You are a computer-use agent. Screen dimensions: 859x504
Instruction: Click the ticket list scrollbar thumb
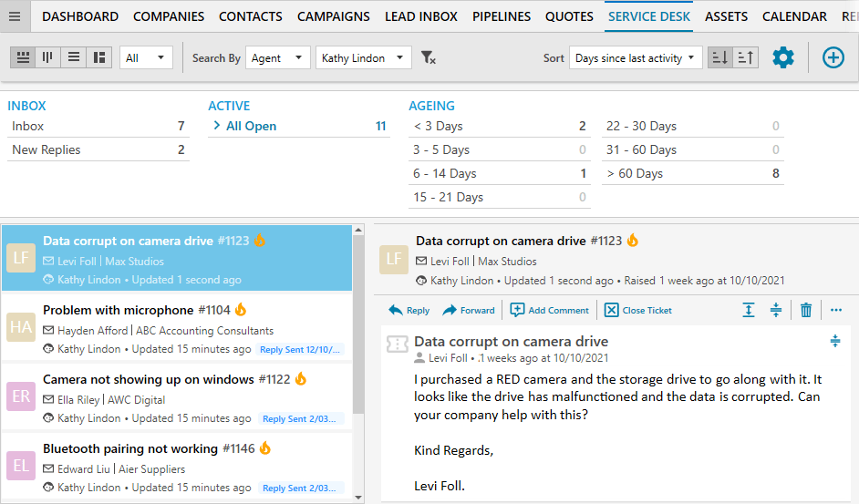pos(358,325)
